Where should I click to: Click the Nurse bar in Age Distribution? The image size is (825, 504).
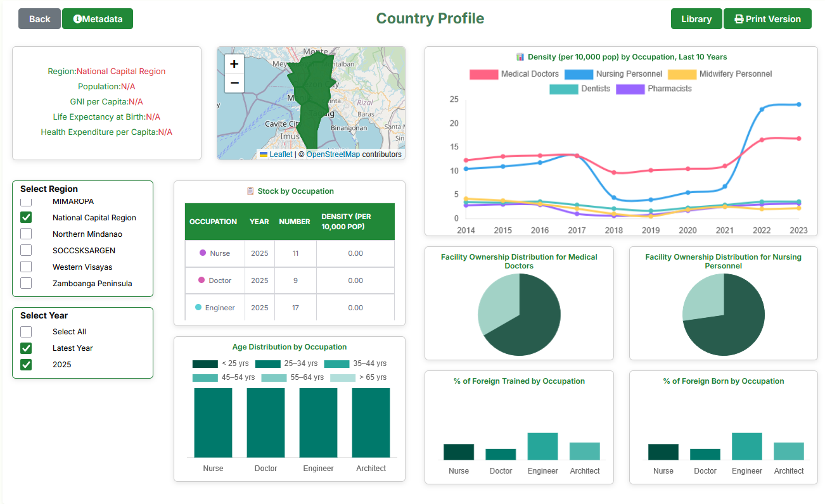213,422
